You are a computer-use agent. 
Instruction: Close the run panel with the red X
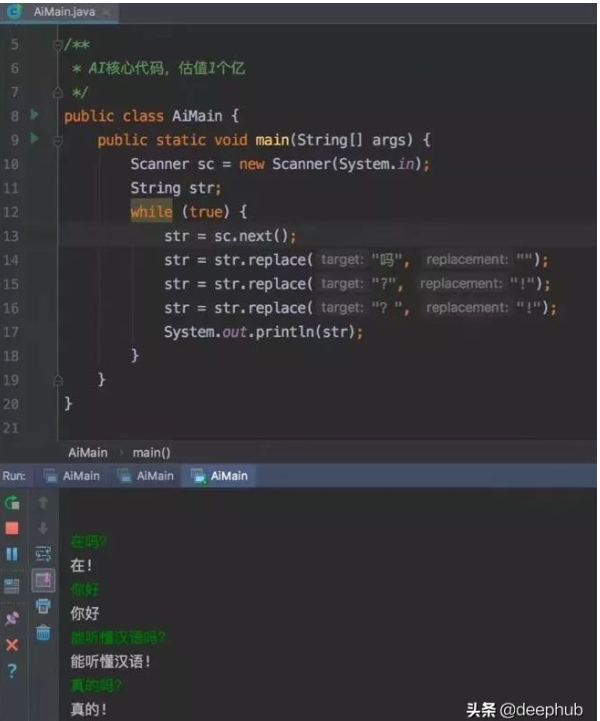(12, 645)
